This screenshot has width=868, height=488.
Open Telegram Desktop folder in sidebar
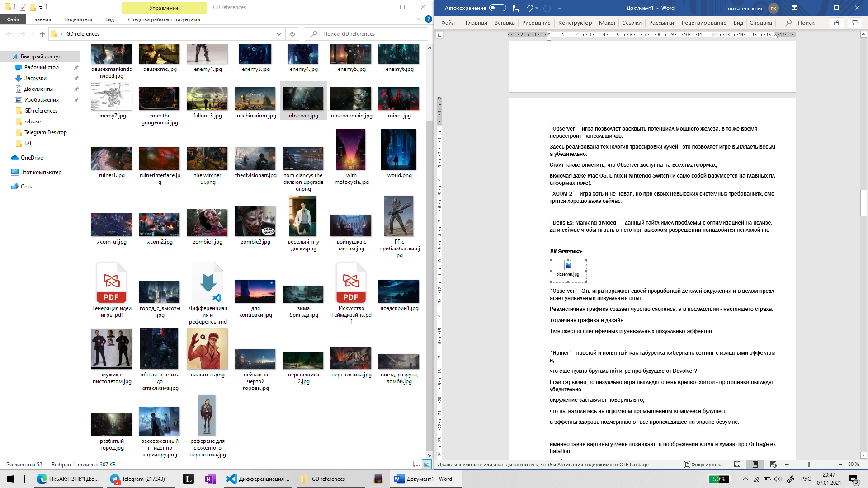click(x=45, y=132)
